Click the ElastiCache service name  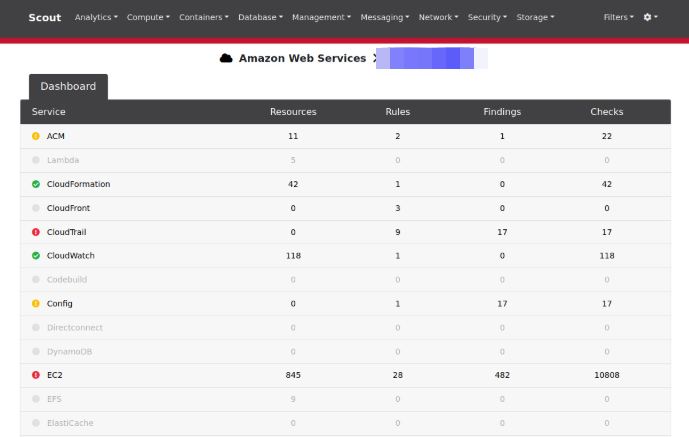tap(70, 423)
